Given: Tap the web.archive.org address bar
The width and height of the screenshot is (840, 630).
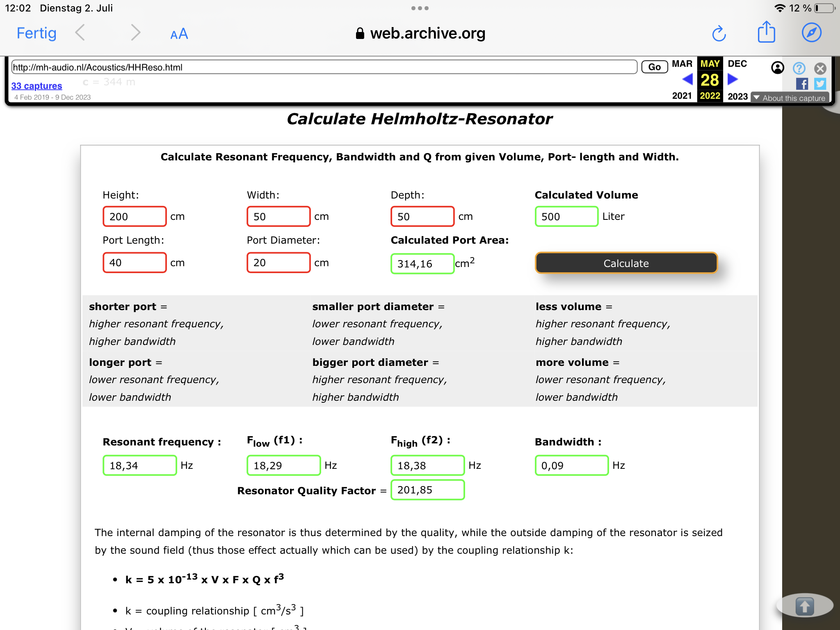Looking at the screenshot, I should 420,33.
